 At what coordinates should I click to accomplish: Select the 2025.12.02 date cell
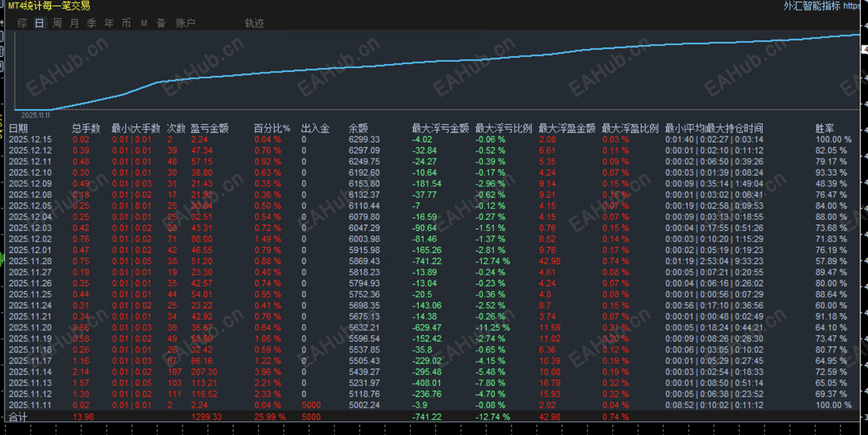(30, 239)
